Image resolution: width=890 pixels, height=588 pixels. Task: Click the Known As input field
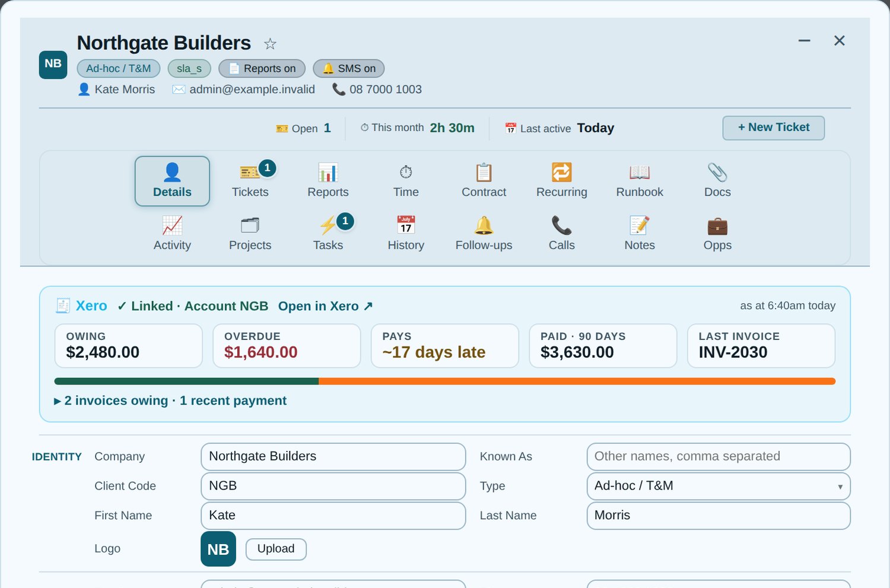719,456
